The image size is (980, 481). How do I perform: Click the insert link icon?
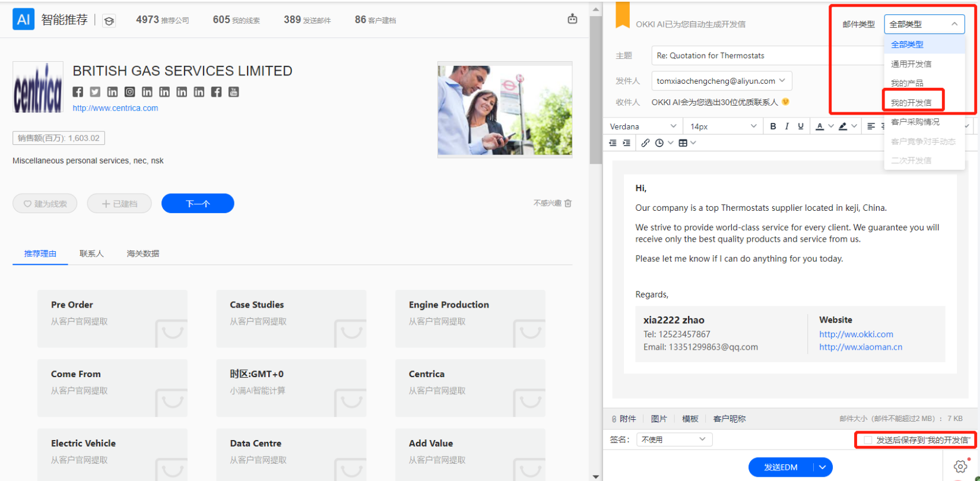(645, 143)
